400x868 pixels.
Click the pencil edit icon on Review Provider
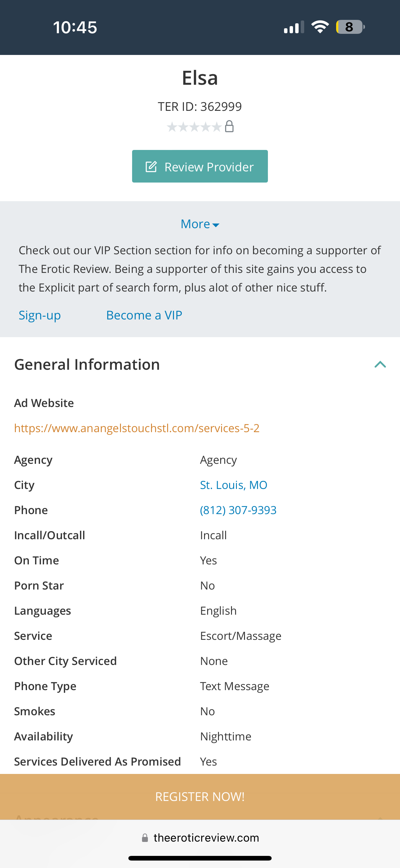151,167
